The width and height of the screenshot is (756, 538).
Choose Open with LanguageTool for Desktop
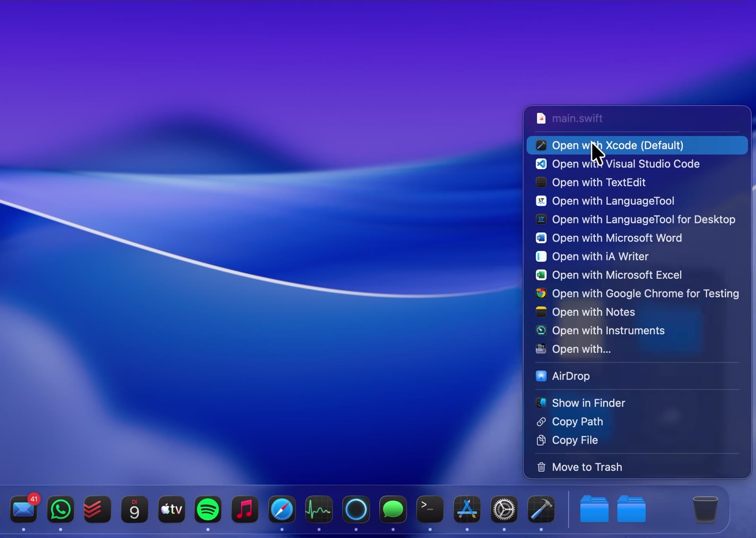(x=637, y=219)
